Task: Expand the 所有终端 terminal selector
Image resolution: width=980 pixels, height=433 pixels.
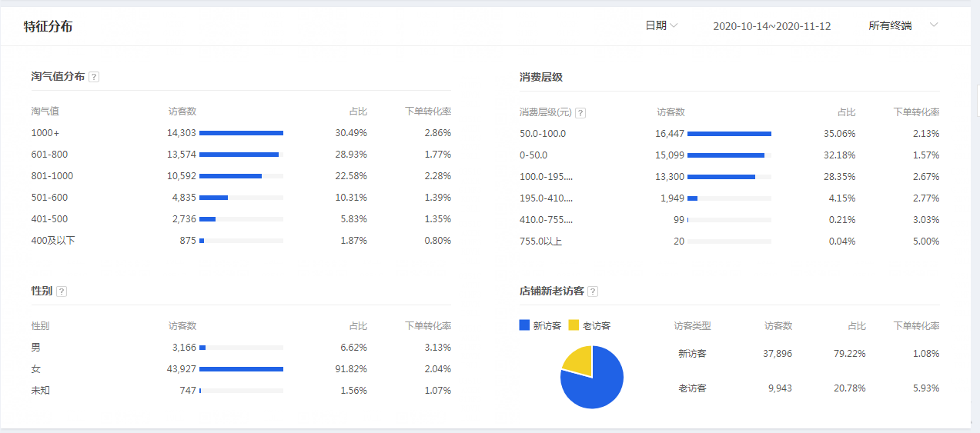Action: point(891,25)
